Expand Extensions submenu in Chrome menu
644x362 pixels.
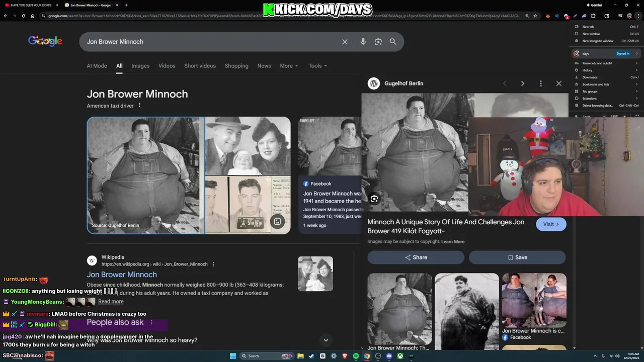click(606, 99)
